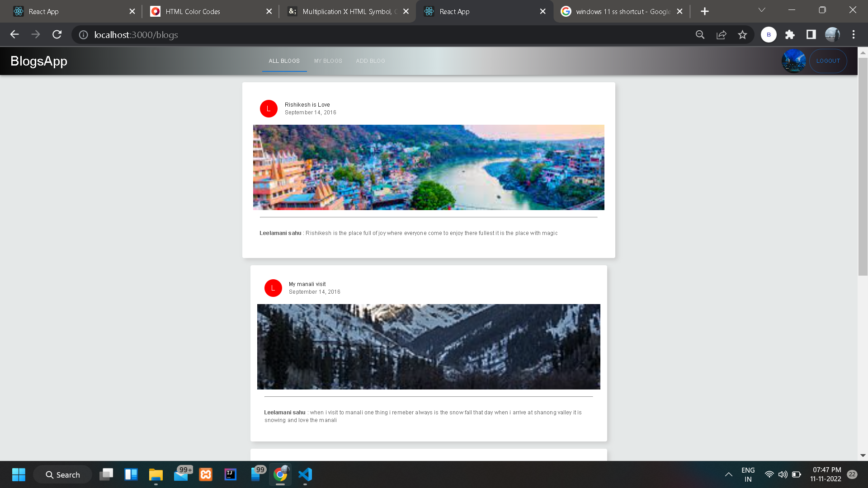Click the LOGOUT button
Image resolution: width=868 pixels, height=488 pixels.
(x=828, y=61)
